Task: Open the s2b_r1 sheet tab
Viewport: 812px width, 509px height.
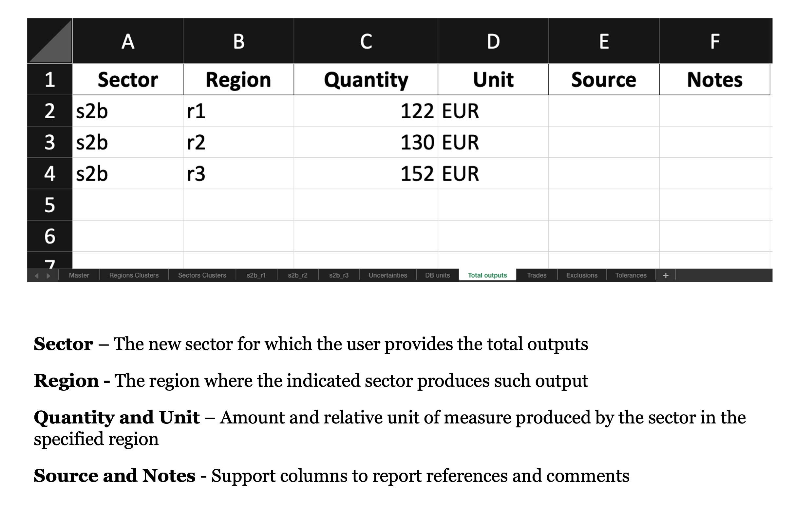Action: click(256, 275)
